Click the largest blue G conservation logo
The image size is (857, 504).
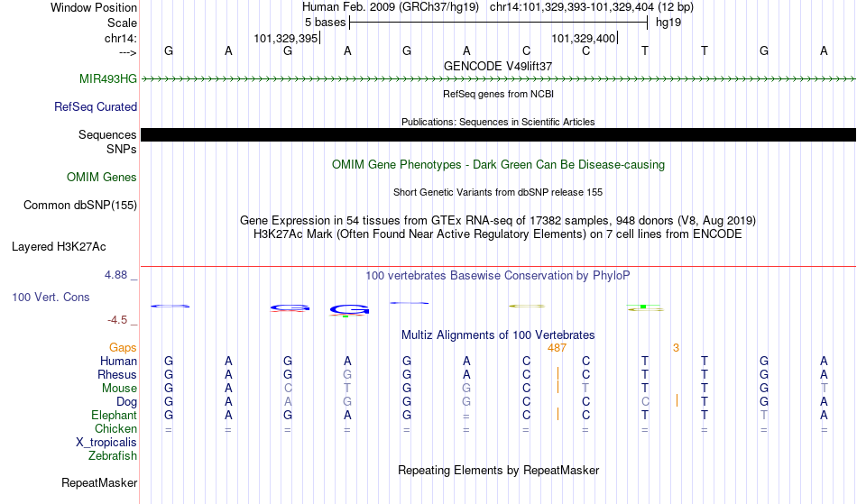(x=349, y=310)
